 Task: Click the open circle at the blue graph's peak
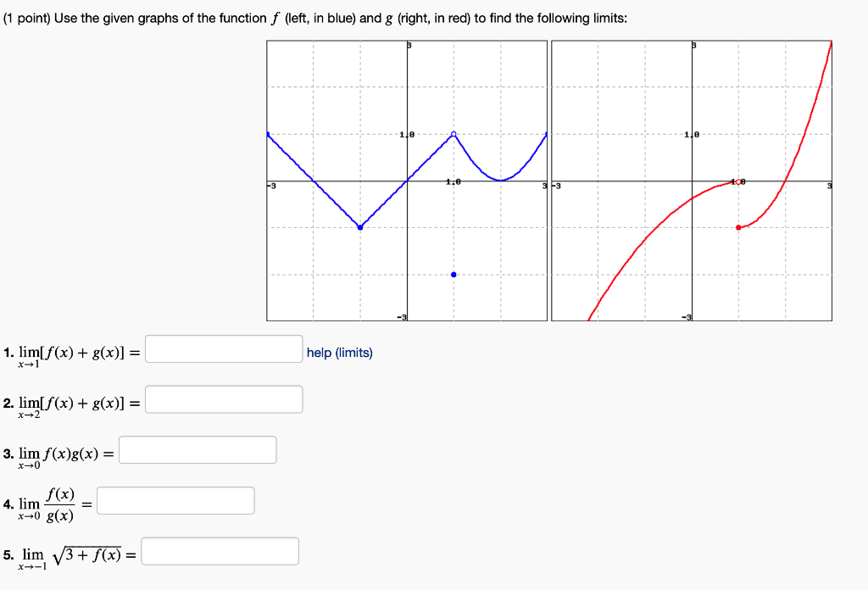pos(453,134)
